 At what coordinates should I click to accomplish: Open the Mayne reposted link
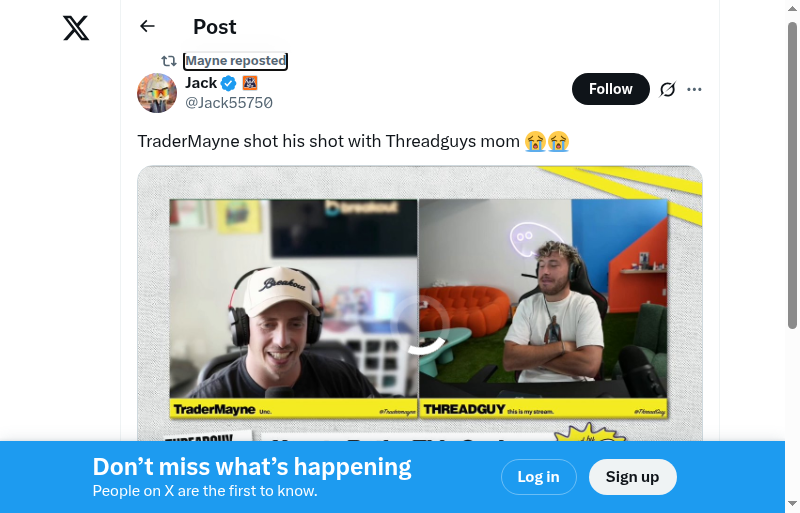[236, 61]
